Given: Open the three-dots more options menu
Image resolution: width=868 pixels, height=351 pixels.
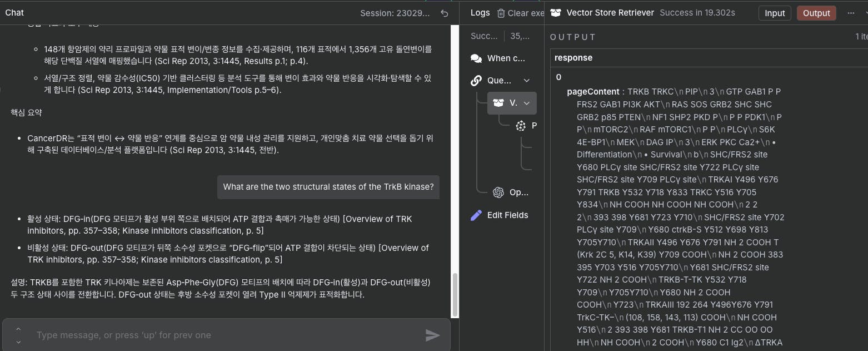Looking at the screenshot, I should coord(851,13).
